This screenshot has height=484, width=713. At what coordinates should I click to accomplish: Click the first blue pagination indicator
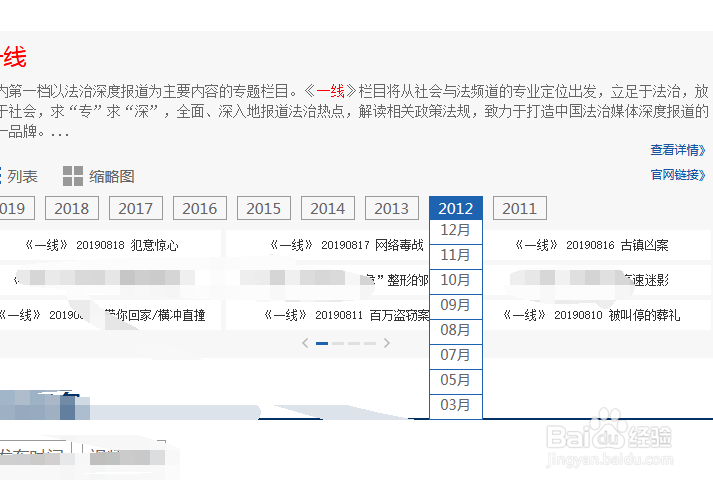[x=322, y=343]
